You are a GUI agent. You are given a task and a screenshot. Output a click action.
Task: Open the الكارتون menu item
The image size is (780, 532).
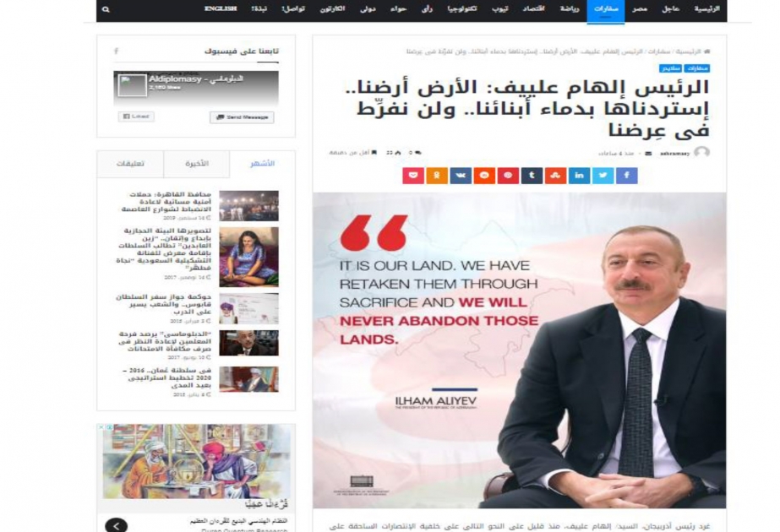point(332,9)
